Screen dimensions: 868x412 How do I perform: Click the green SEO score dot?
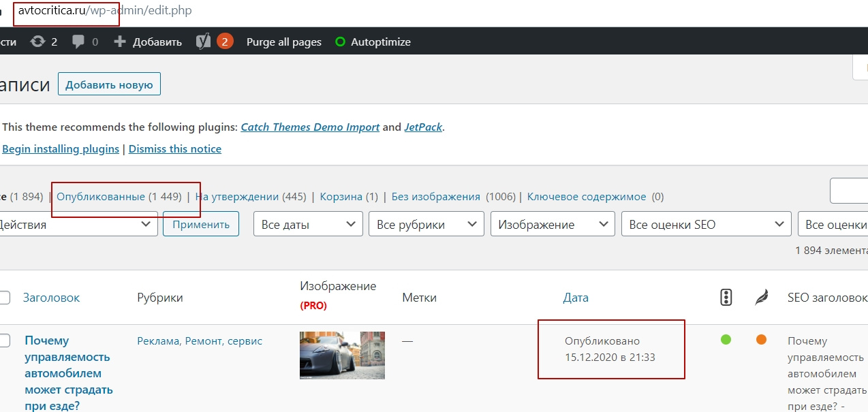pos(726,339)
